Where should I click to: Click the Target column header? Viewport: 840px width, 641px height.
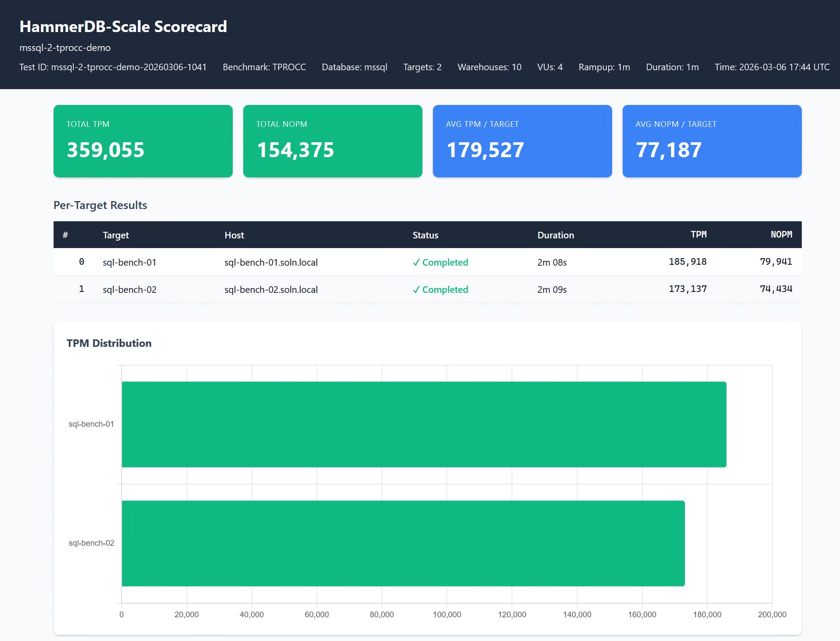pyautogui.click(x=115, y=235)
